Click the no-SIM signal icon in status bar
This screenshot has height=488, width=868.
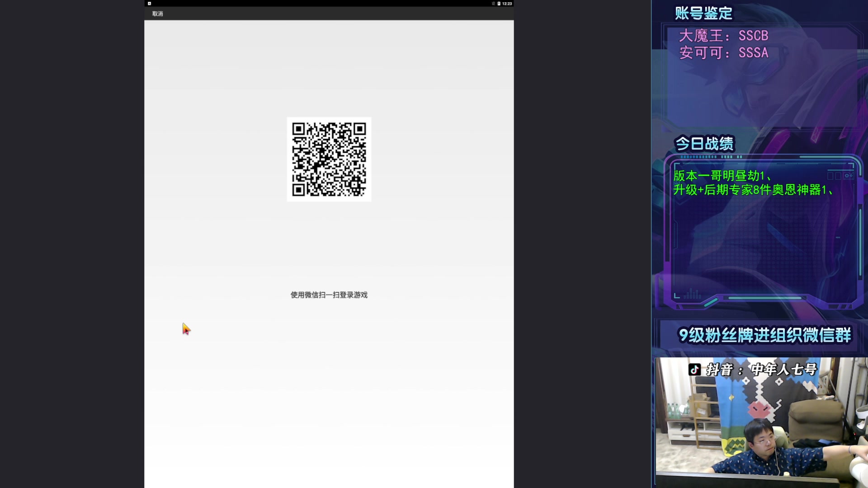tap(493, 4)
